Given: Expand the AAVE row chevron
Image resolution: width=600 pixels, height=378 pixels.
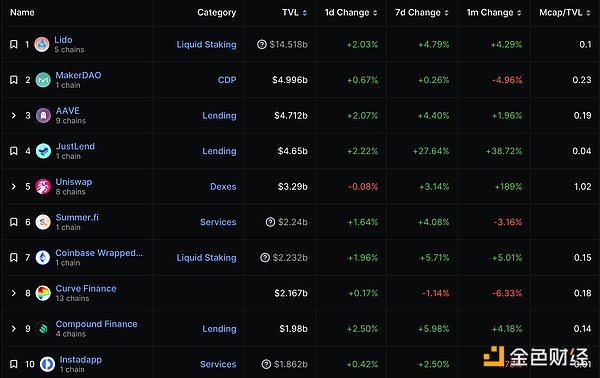Looking at the screenshot, I should tap(14, 116).
